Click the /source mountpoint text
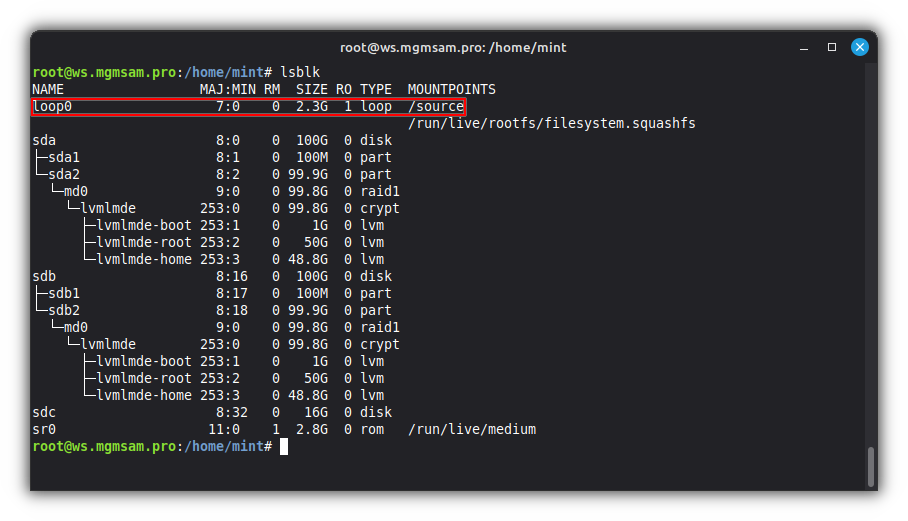 [x=436, y=106]
